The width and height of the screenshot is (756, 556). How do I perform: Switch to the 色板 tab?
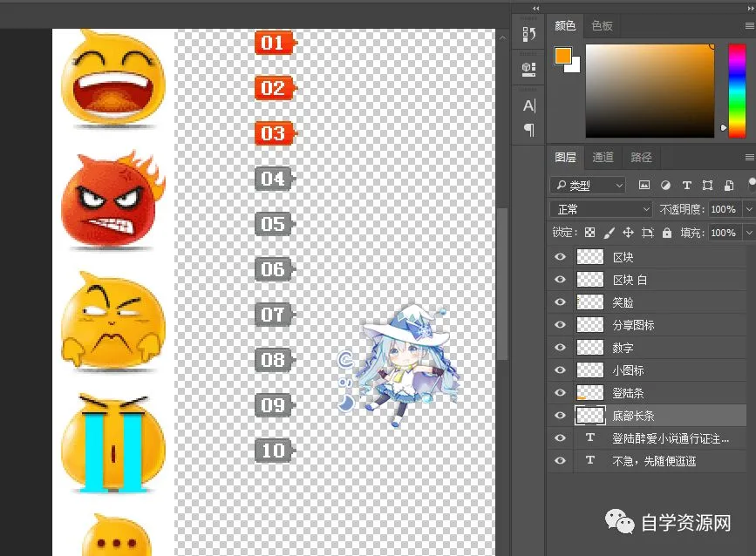pyautogui.click(x=602, y=25)
